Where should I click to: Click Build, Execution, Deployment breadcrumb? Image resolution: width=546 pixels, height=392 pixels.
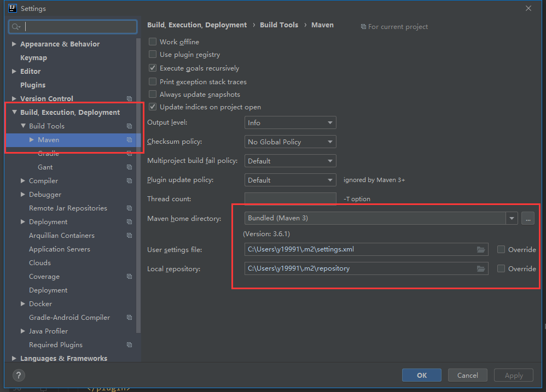click(x=197, y=25)
